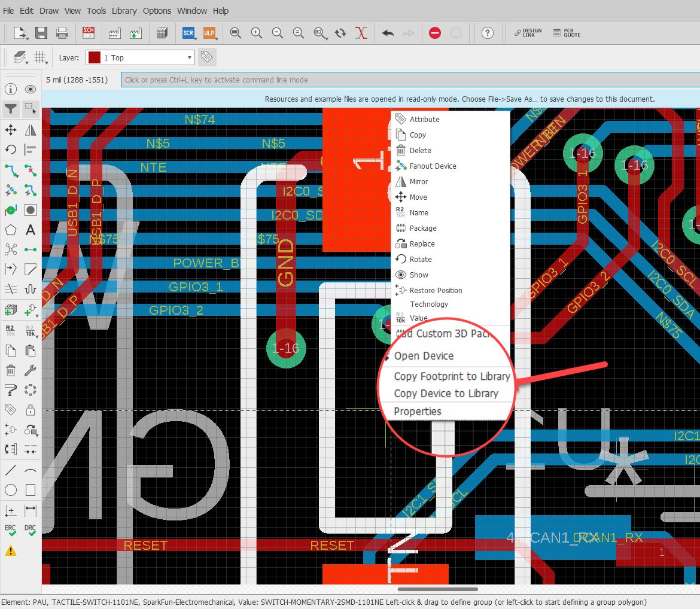Choose Copy Footprint to Library
The image size is (700, 609).
coord(452,377)
